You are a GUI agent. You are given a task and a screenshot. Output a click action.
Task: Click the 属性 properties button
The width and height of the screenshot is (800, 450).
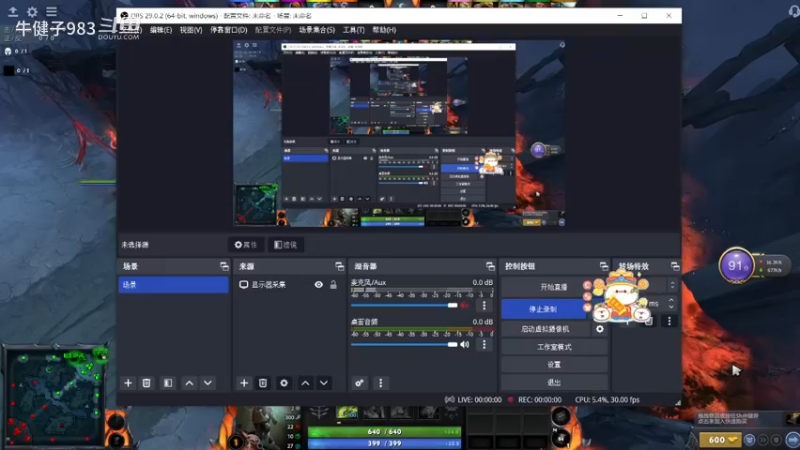coord(246,245)
